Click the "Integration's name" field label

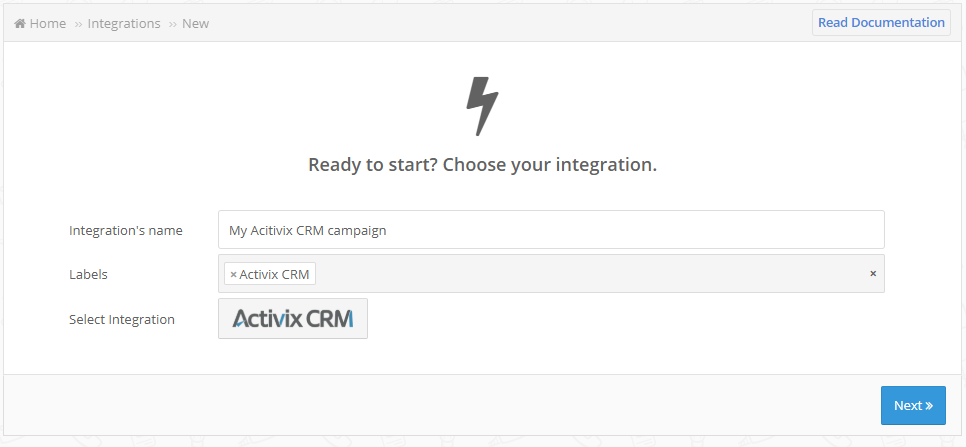(126, 230)
